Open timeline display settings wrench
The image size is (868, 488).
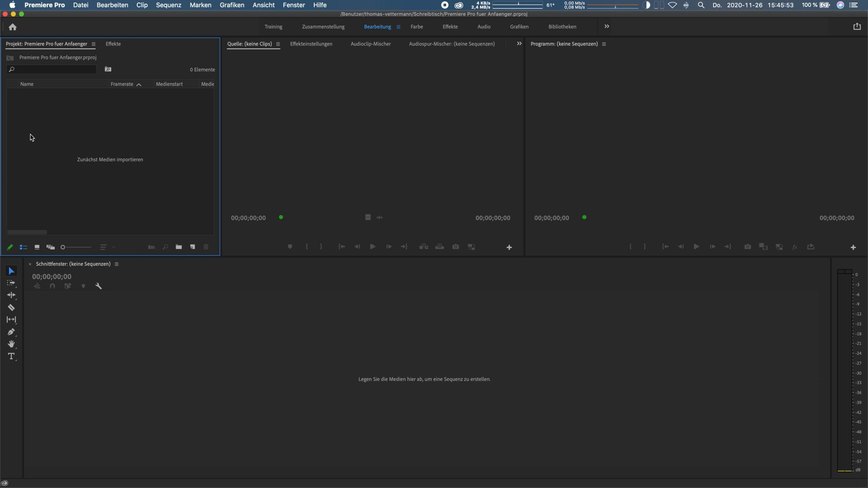click(x=99, y=286)
